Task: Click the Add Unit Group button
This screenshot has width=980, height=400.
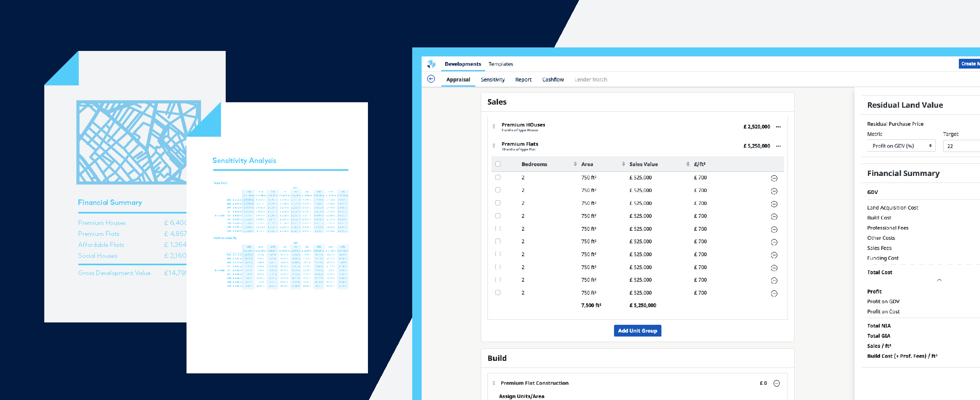Action: [637, 331]
